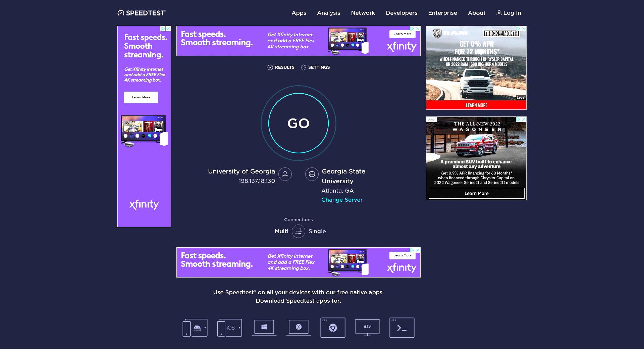Click the Legal label on RAM ad

(521, 98)
